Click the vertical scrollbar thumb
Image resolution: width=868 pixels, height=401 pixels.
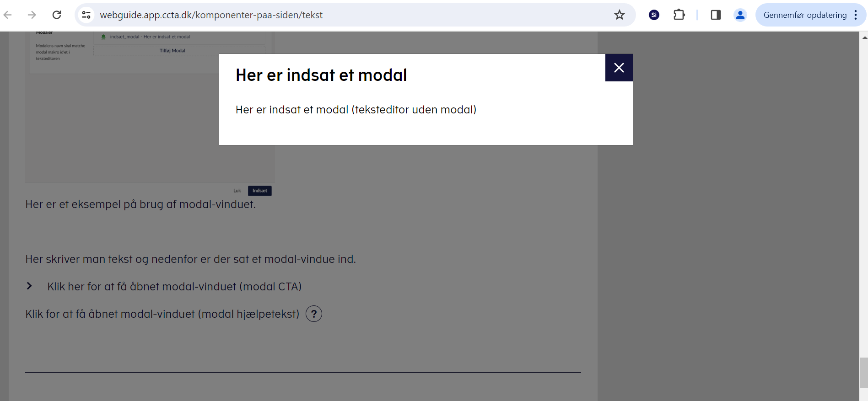(863, 372)
